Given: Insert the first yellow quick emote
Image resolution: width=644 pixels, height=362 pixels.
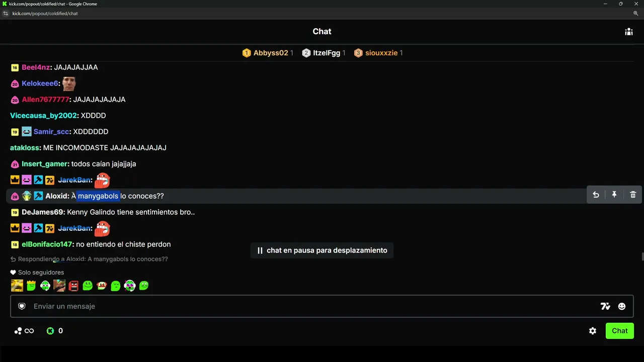Looking at the screenshot, I should pos(17,286).
